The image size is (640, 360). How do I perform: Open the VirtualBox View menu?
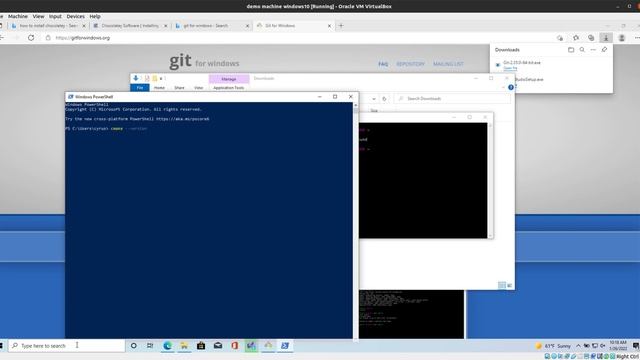click(38, 16)
